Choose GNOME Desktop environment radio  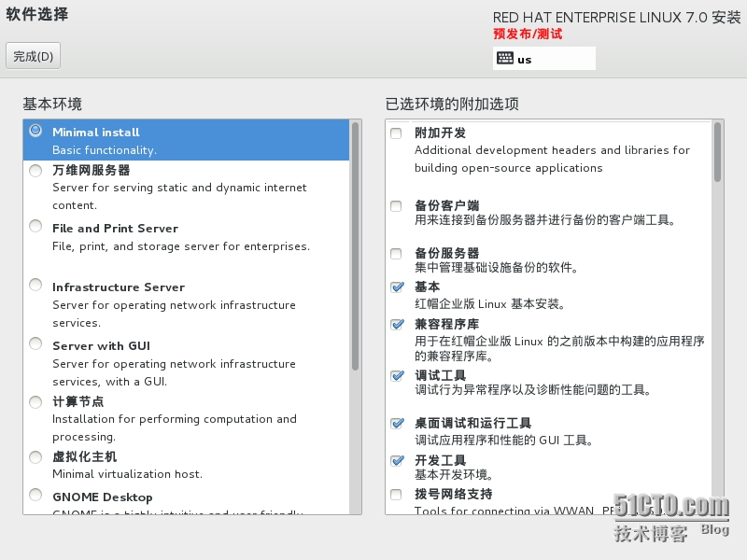[x=35, y=495]
